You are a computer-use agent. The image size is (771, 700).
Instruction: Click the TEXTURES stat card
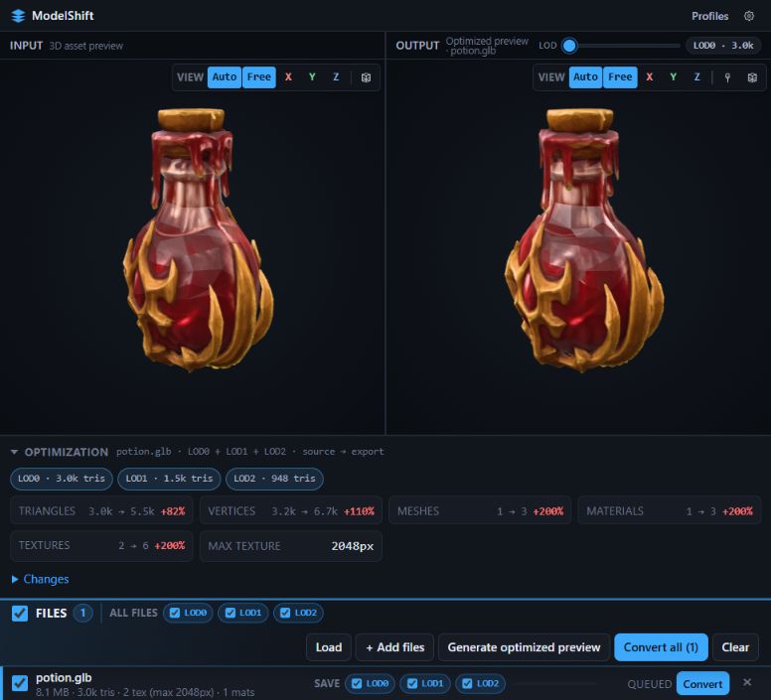[101, 546]
